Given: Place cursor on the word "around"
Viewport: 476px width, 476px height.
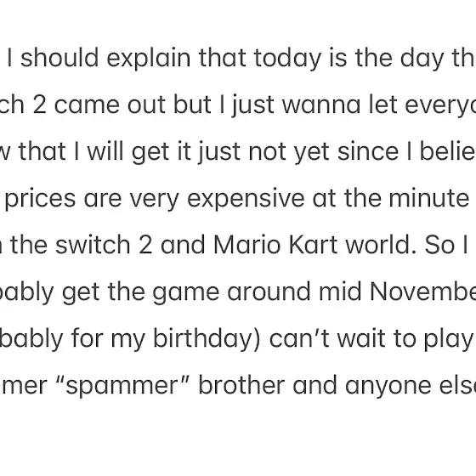Looking at the screenshot, I should pyautogui.click(x=269, y=292).
